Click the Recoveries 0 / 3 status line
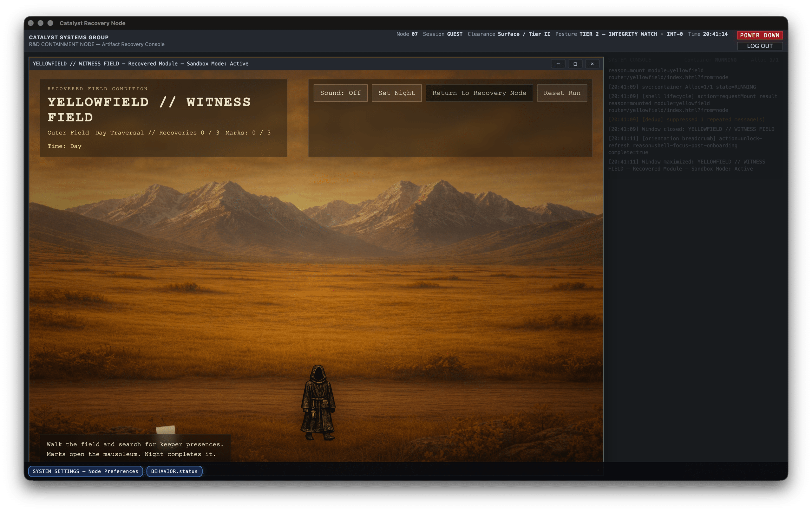The height and width of the screenshot is (512, 812). pyautogui.click(x=159, y=133)
